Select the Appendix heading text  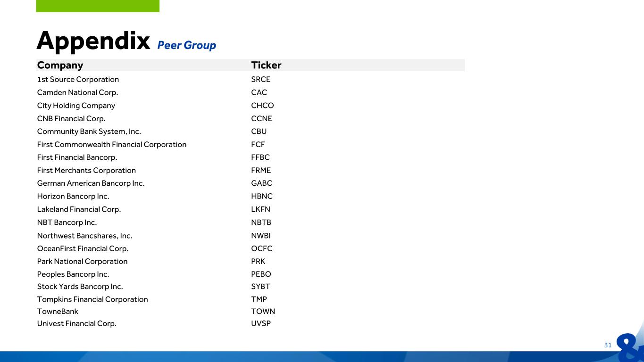93,41
